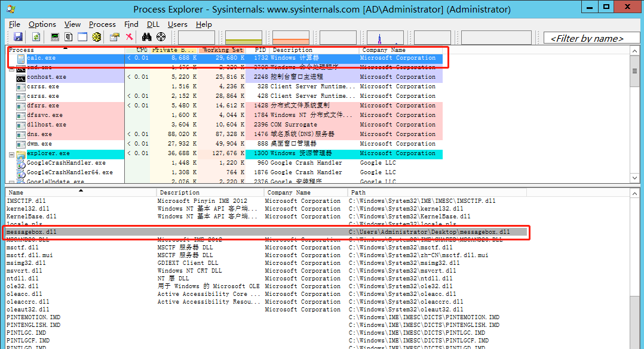Click the icon beside dfssvc.exe
644x349 pixels.
pos(20,115)
